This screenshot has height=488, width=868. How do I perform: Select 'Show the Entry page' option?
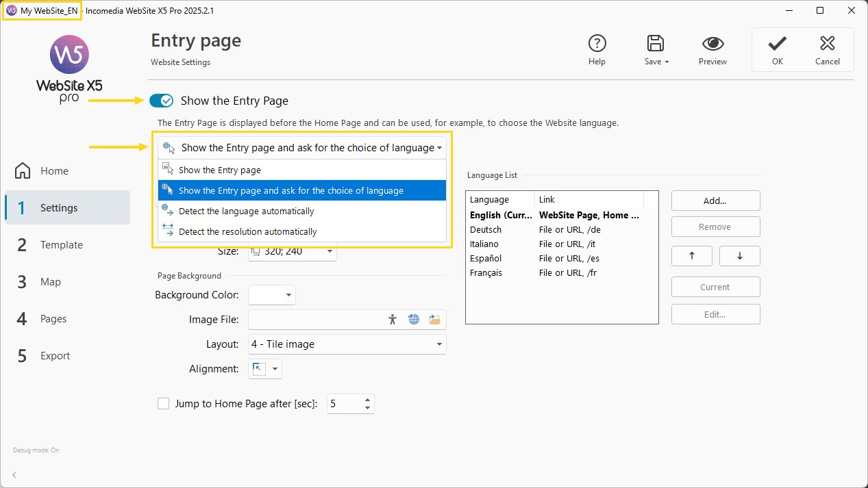pyautogui.click(x=302, y=170)
